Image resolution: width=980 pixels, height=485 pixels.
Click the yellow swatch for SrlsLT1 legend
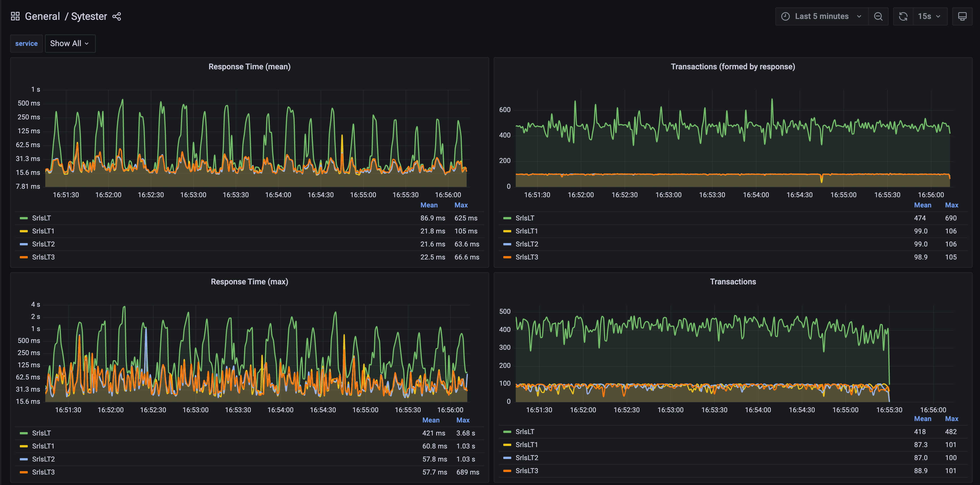[23, 231]
